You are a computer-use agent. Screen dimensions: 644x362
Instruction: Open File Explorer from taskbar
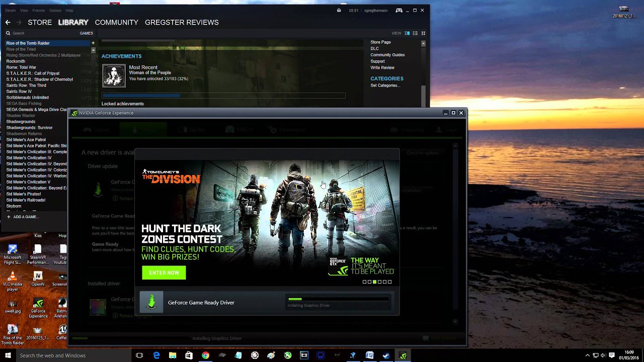coord(173,355)
